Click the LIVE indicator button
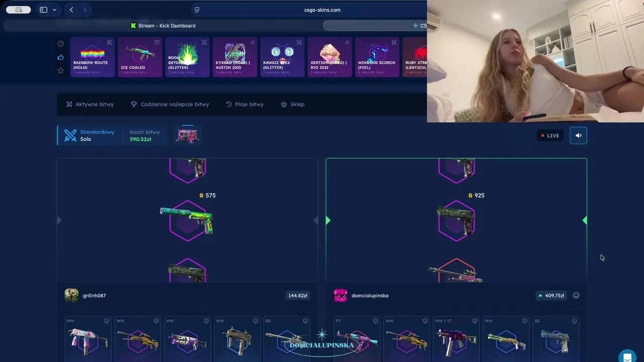The height and width of the screenshot is (362, 644). coord(550,135)
